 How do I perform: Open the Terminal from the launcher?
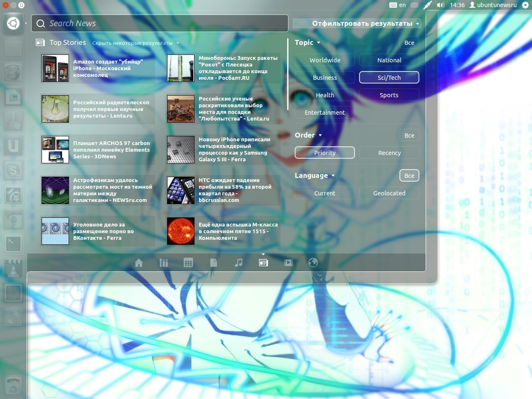click(x=13, y=244)
